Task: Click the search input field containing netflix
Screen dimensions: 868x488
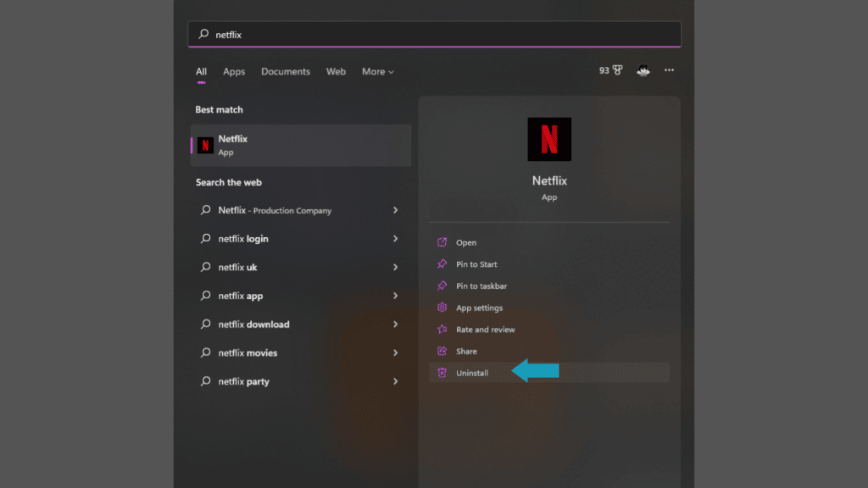Action: [x=435, y=34]
